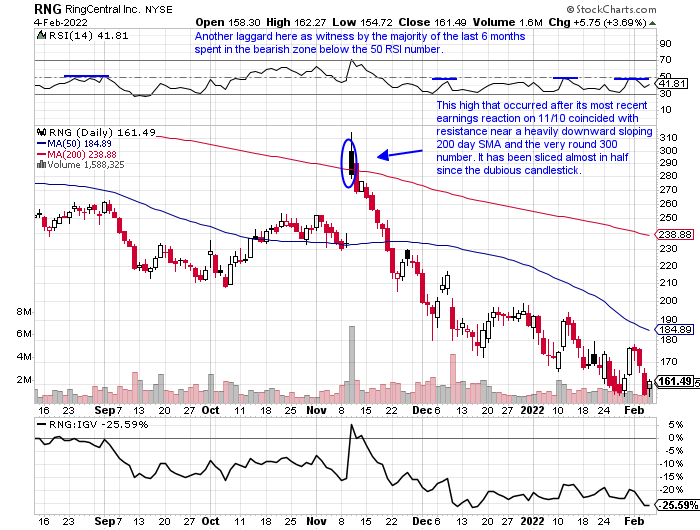Click the Volume 1,588,325 legend entry
Viewport: 700px width, 530px height.
click(x=86, y=165)
